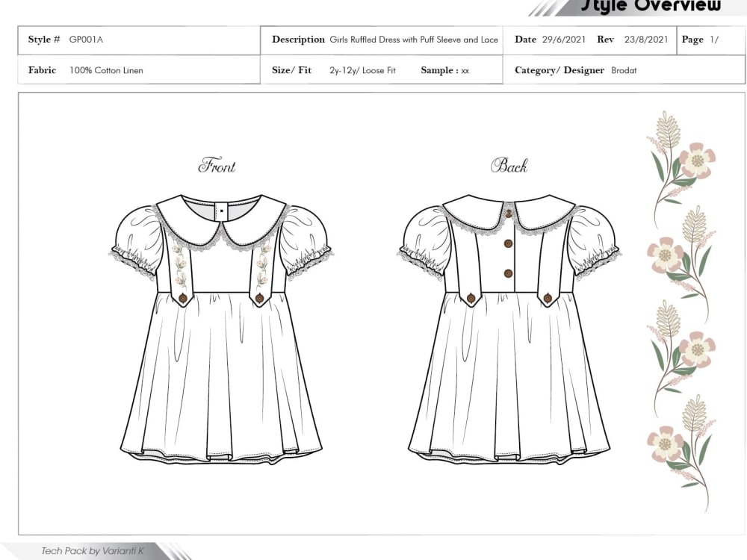Click the fabric value '100% Cotton Linen'
The width and height of the screenshot is (747, 560).
[x=106, y=70]
